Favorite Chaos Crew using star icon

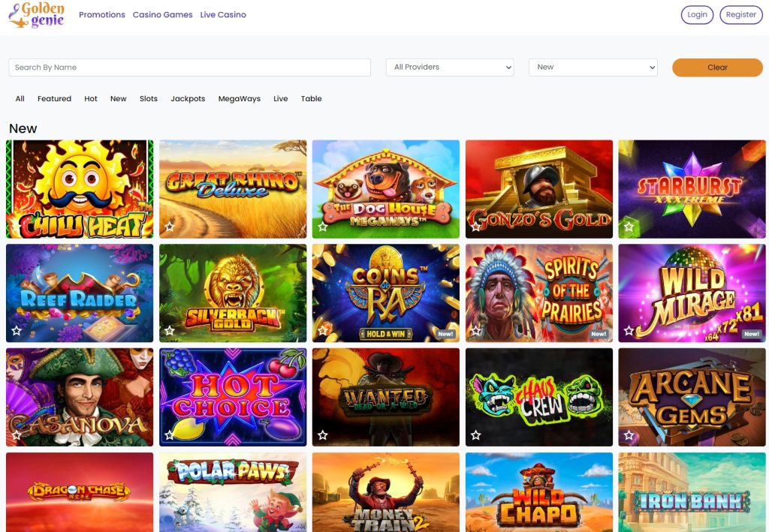(476, 435)
